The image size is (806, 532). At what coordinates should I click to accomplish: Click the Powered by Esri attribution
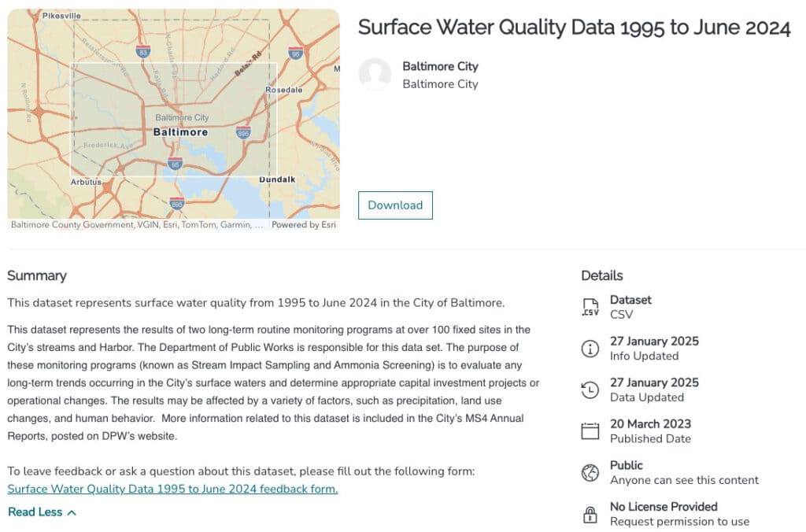point(304,225)
